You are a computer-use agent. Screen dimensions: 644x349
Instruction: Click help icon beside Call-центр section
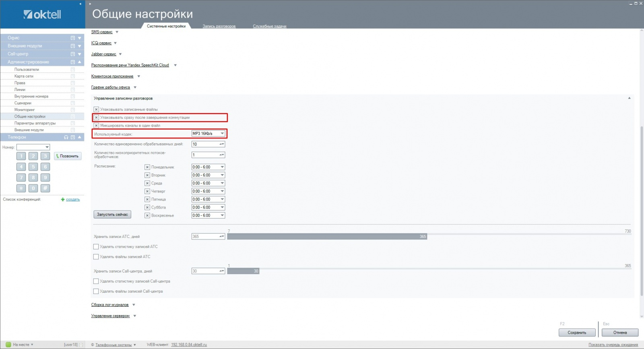[73, 54]
